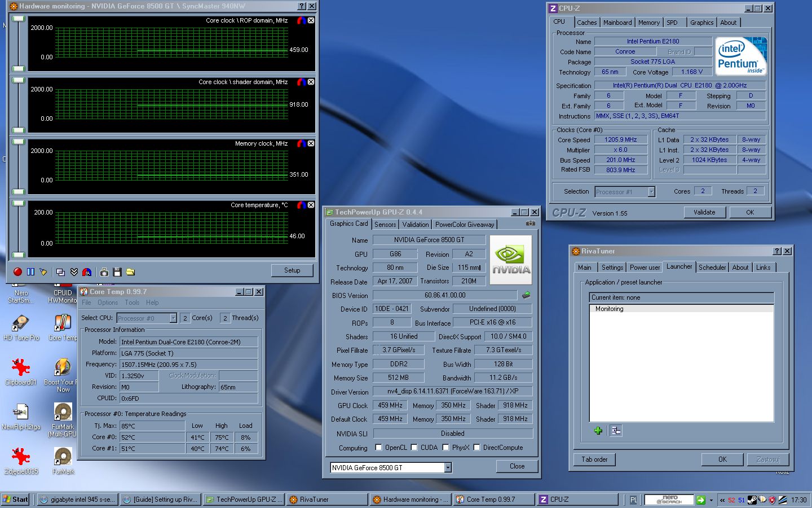Toggle DirectCompute checkbox in GPU-Z
Screen dimensions: 812x508
coord(477,448)
